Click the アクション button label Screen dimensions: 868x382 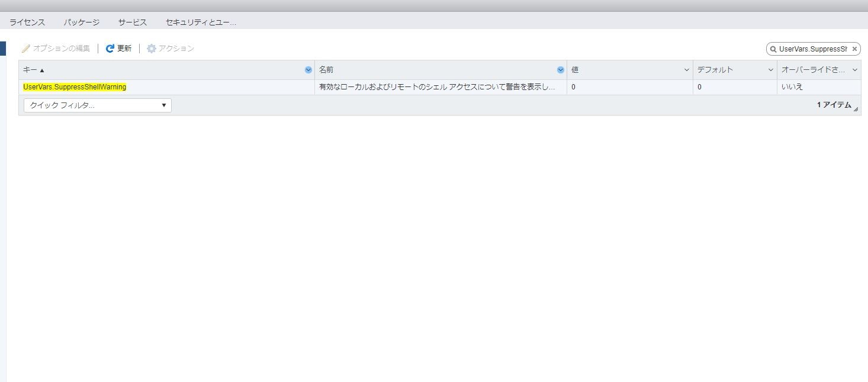176,49
